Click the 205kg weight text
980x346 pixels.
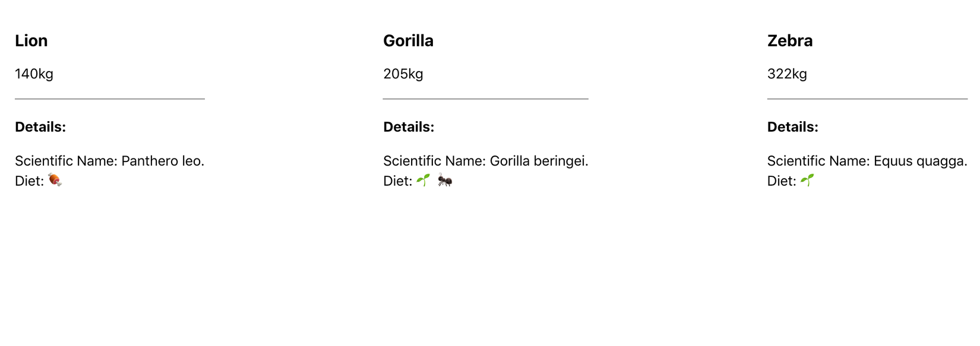click(x=403, y=74)
